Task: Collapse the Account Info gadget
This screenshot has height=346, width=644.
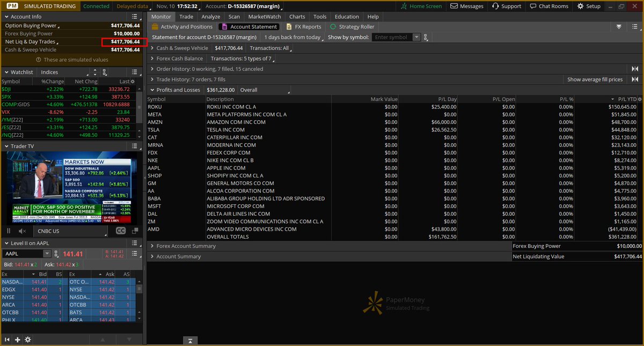Action: (6, 17)
